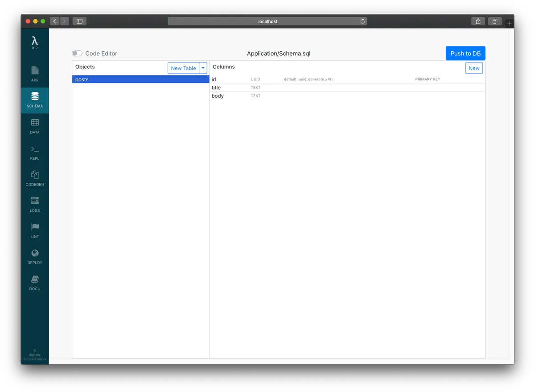The width and height of the screenshot is (535, 392).
Task: Open the IHP lambda home icon
Action: point(34,42)
